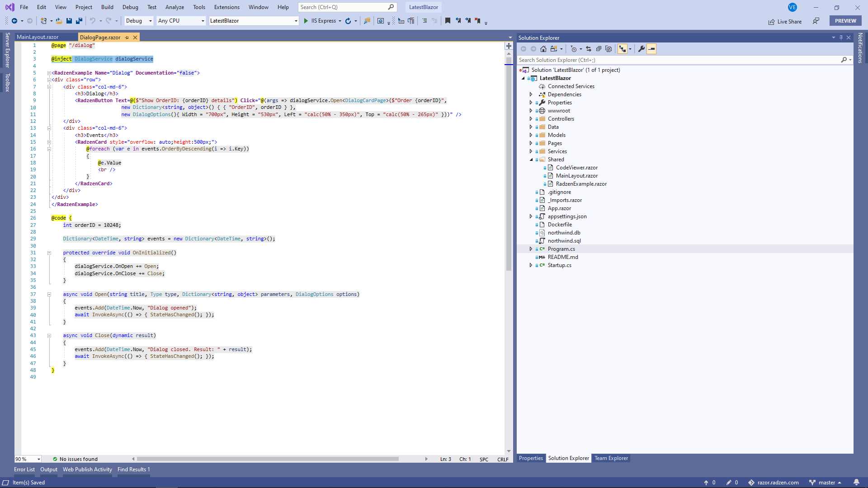The image size is (868, 488).
Task: Click the scroll right arrow of horizontal scrollbar
Action: [x=426, y=459]
